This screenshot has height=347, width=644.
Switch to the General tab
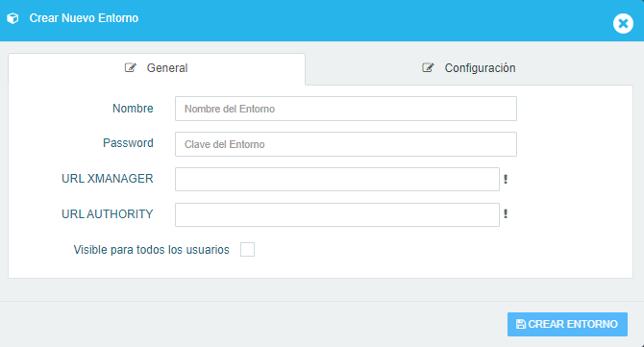click(157, 68)
